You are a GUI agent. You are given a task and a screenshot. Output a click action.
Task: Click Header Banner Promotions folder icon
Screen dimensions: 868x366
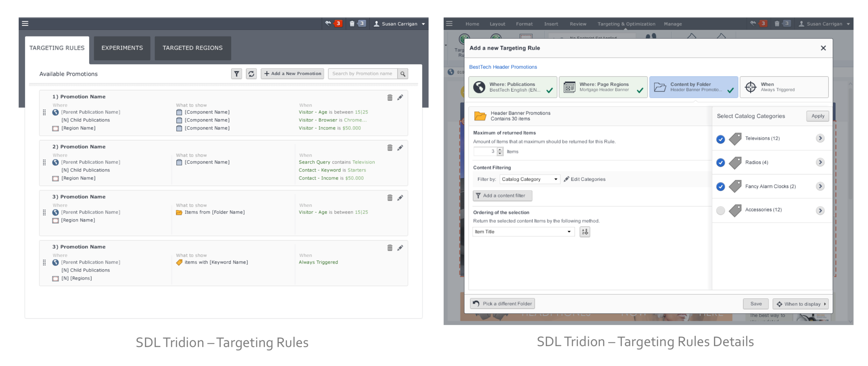[480, 116]
